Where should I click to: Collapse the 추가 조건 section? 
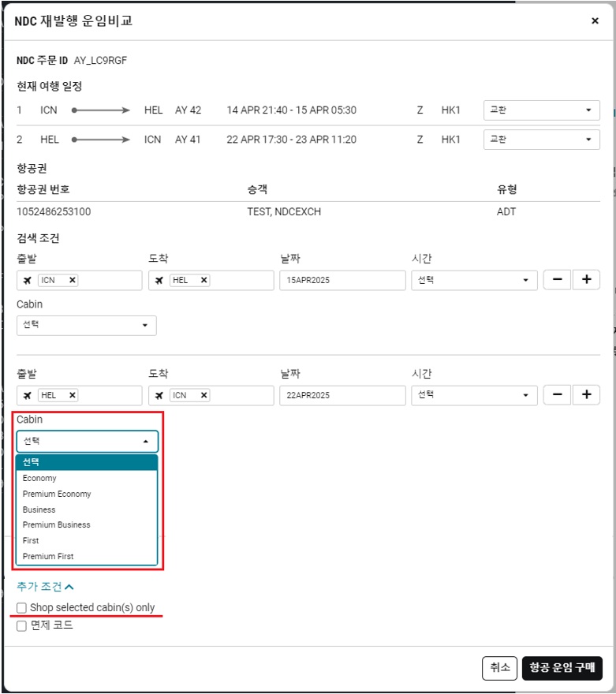coord(45,587)
